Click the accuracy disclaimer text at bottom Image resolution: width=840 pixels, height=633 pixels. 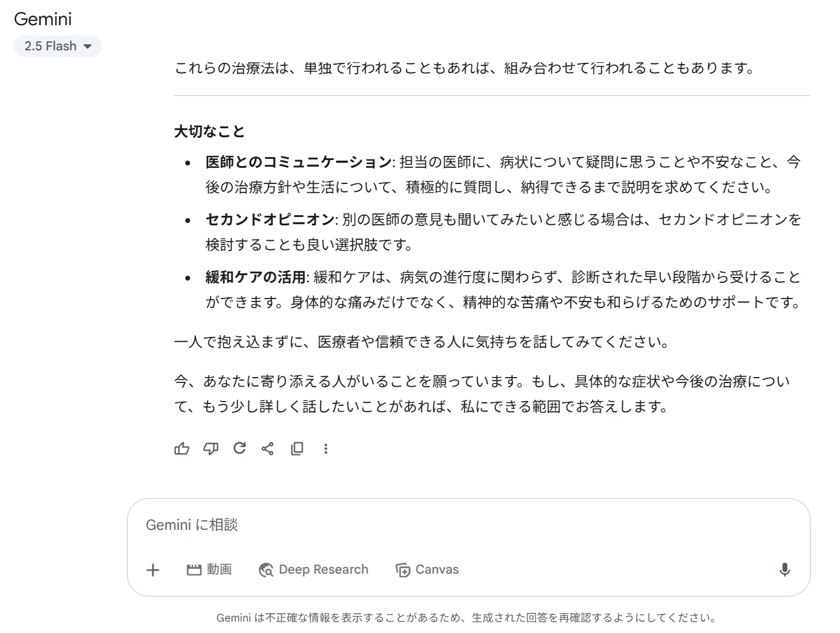tap(466, 616)
